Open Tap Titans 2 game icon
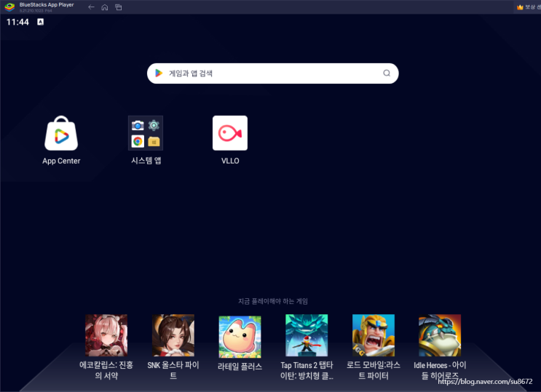The height and width of the screenshot is (392, 541). [307, 335]
